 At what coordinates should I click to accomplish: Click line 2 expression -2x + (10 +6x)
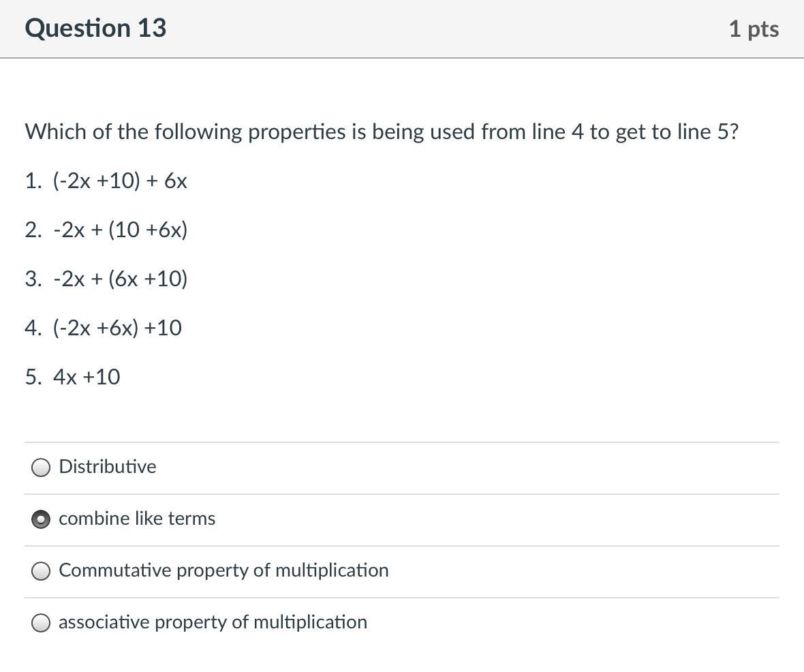[120, 230]
